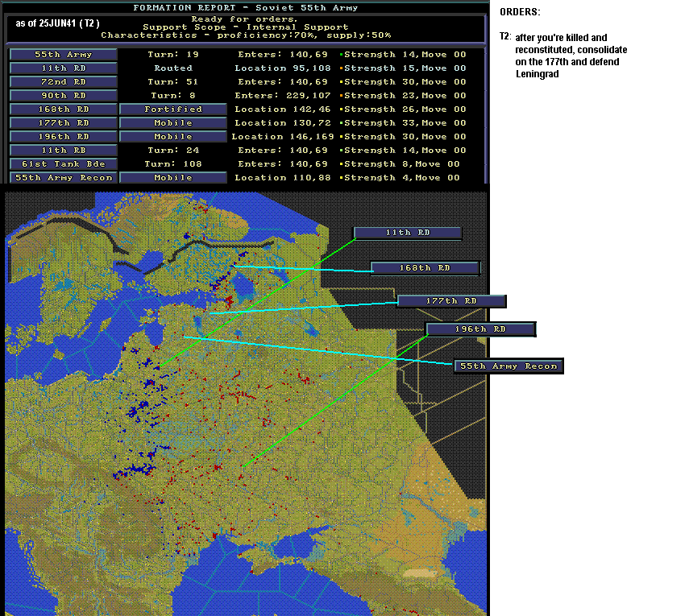Click 'Turn: 51' for 72nd RD
Image resolution: width=685 pixels, height=616 pixels.
(x=173, y=82)
